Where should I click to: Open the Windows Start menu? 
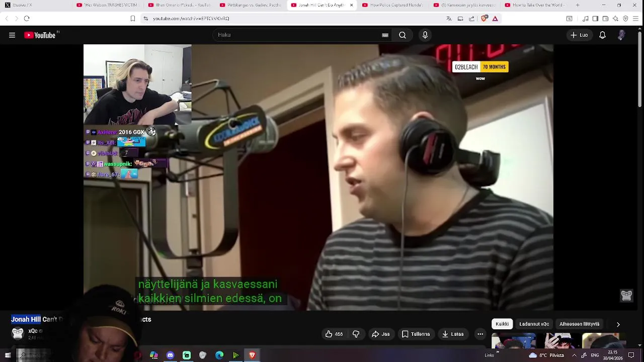point(8,355)
